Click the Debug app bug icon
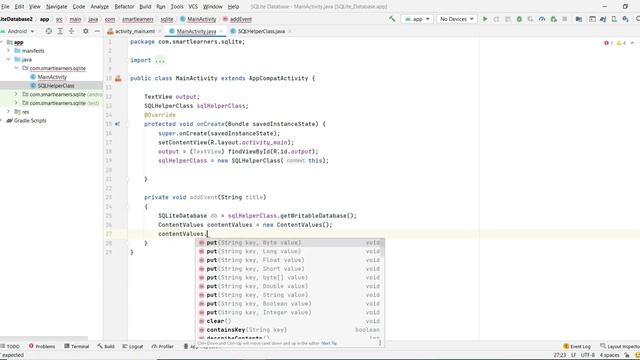Screen dimensions: 640x360 tap(519, 19)
